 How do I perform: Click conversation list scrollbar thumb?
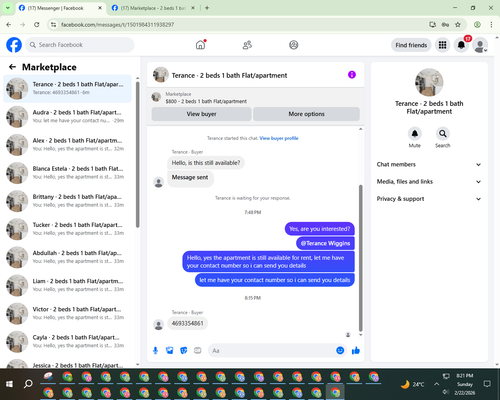click(x=137, y=155)
